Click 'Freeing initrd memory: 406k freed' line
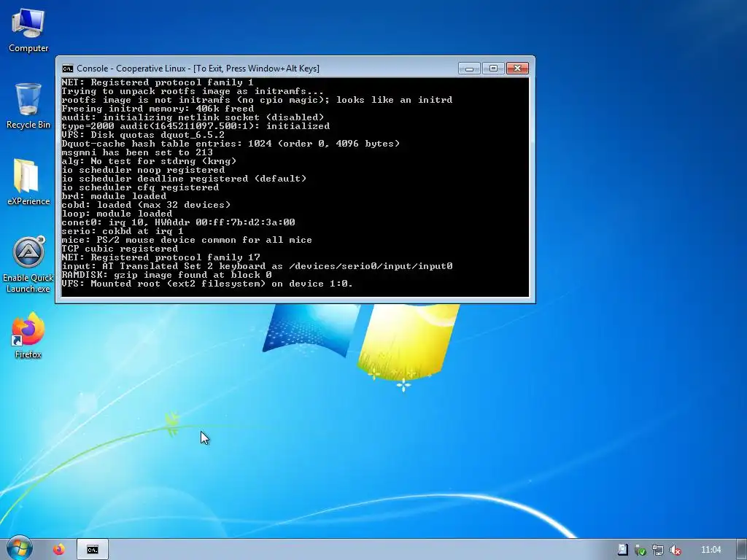This screenshot has height=560, width=747. (158, 109)
